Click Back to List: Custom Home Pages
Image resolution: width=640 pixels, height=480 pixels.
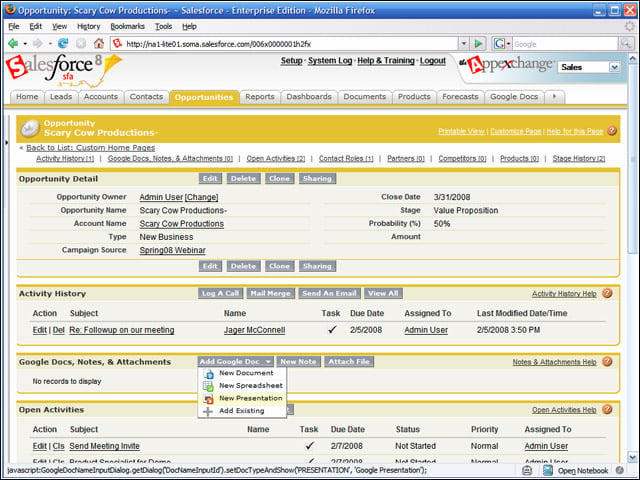tap(91, 147)
